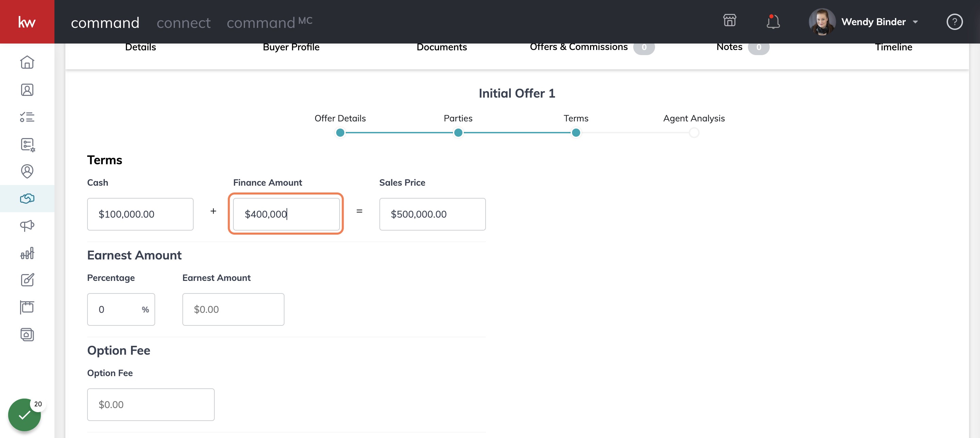Image resolution: width=980 pixels, height=438 pixels.
Task: Click the KW logo
Action: pyautogui.click(x=27, y=22)
